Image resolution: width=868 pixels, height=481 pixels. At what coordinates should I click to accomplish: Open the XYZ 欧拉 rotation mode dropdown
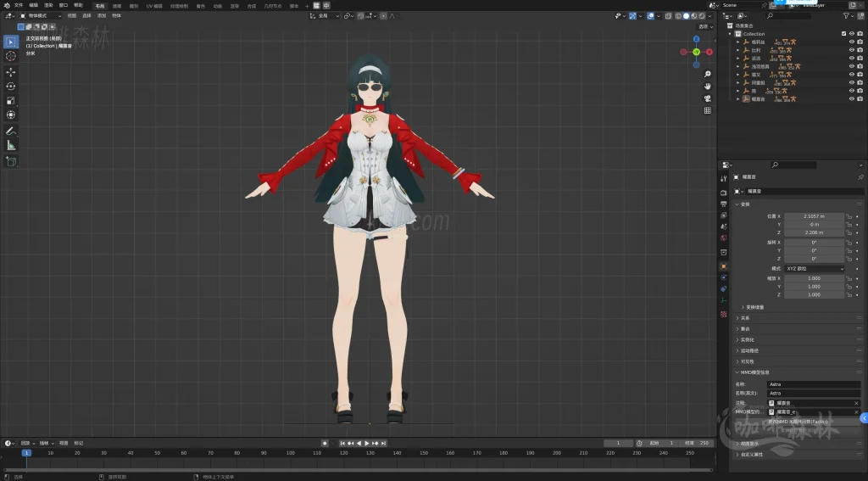tap(815, 268)
